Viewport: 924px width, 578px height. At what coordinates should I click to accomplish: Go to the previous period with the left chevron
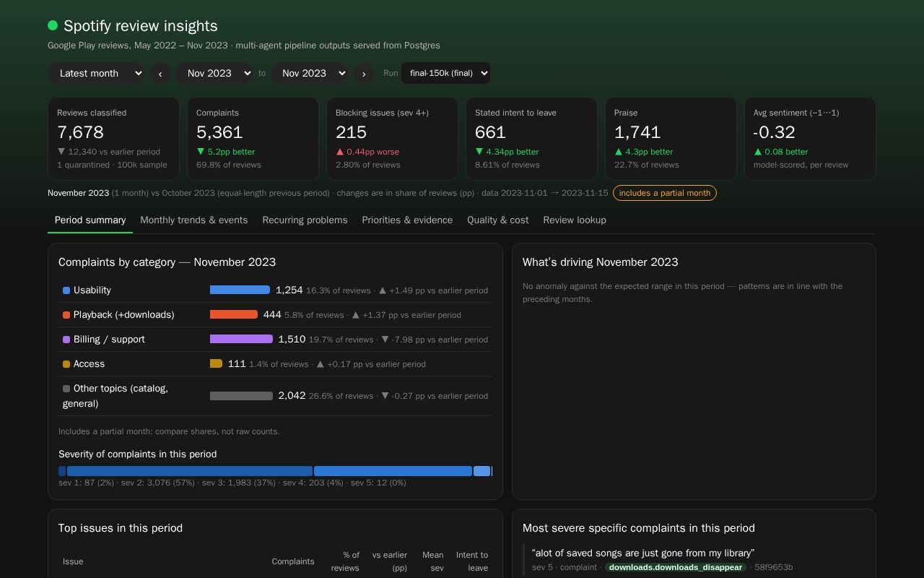click(x=160, y=73)
